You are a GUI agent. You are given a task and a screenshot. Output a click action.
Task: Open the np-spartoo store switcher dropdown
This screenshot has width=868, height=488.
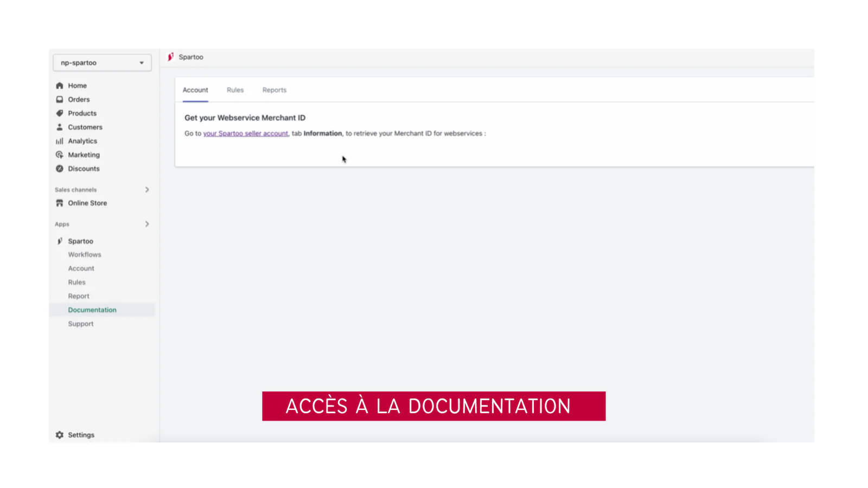click(x=102, y=63)
